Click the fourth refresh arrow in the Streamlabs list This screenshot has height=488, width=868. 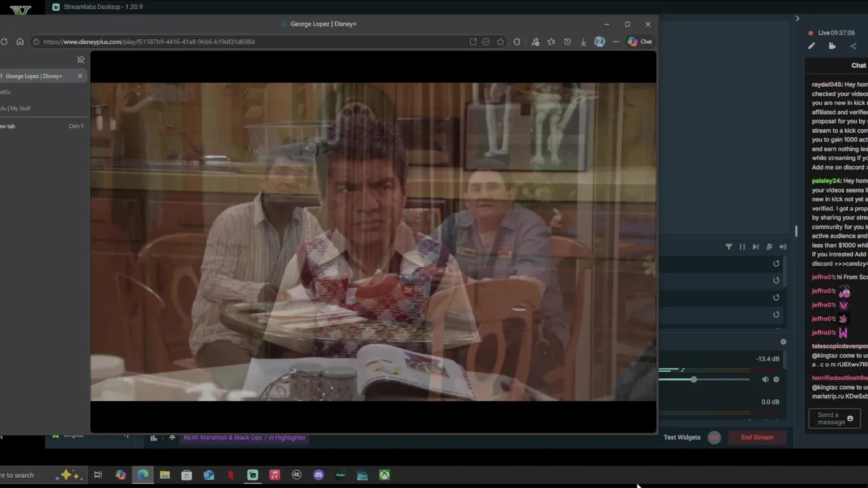click(x=776, y=314)
